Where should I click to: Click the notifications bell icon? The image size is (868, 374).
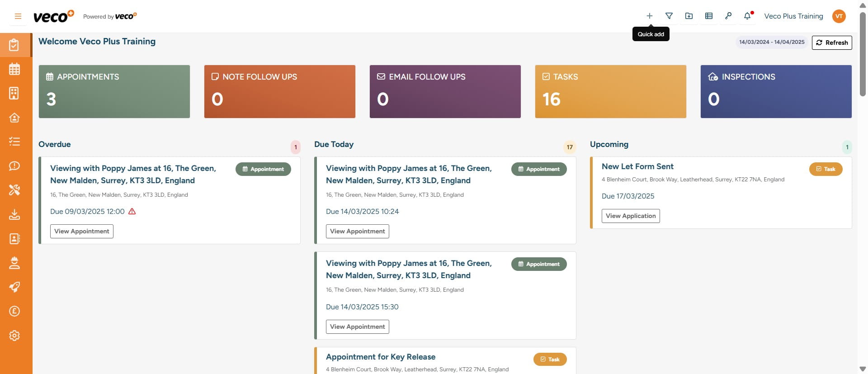pos(747,16)
